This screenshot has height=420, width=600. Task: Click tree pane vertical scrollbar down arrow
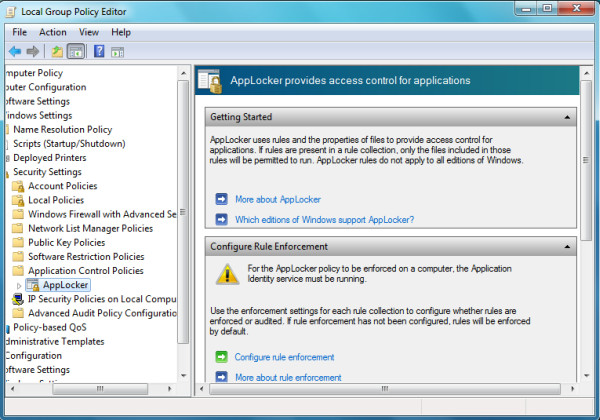(x=184, y=376)
